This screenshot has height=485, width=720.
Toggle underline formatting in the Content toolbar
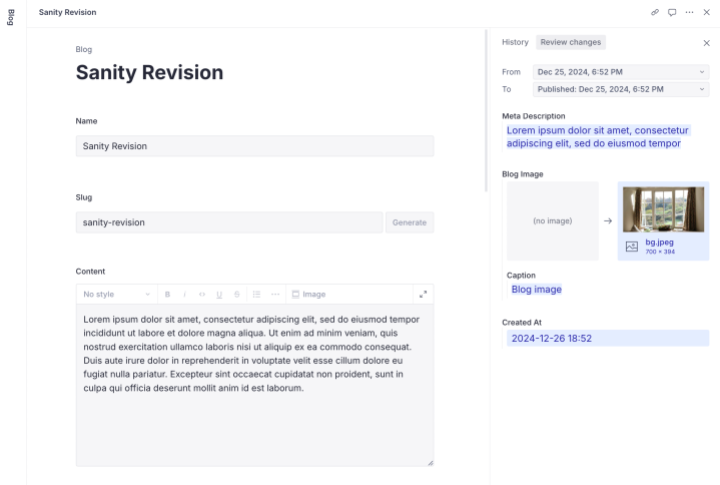tap(219, 294)
